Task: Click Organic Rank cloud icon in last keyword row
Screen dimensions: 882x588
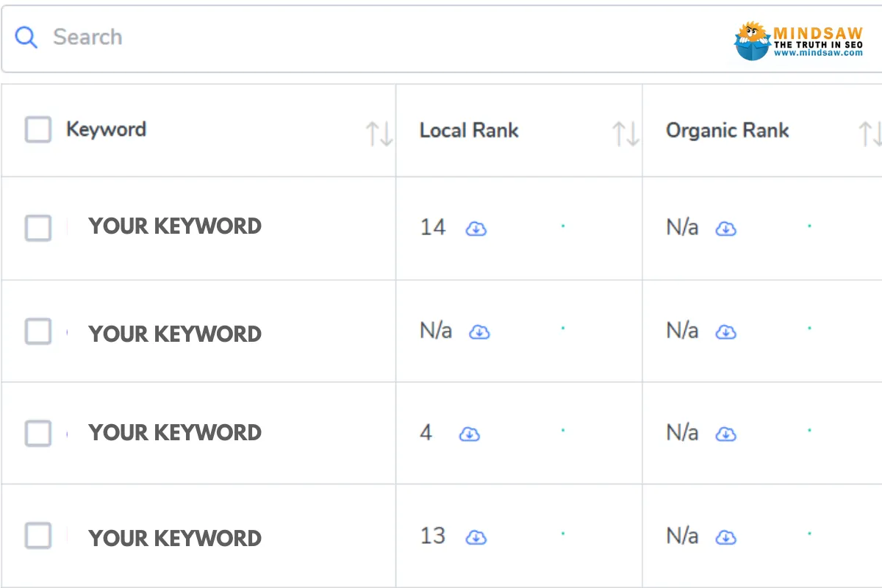Action: point(726,537)
